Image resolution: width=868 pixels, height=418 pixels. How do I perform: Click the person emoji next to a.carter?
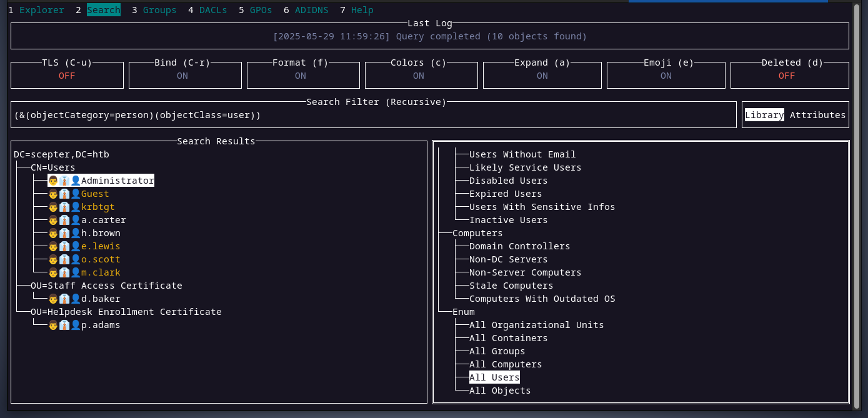tap(53, 219)
